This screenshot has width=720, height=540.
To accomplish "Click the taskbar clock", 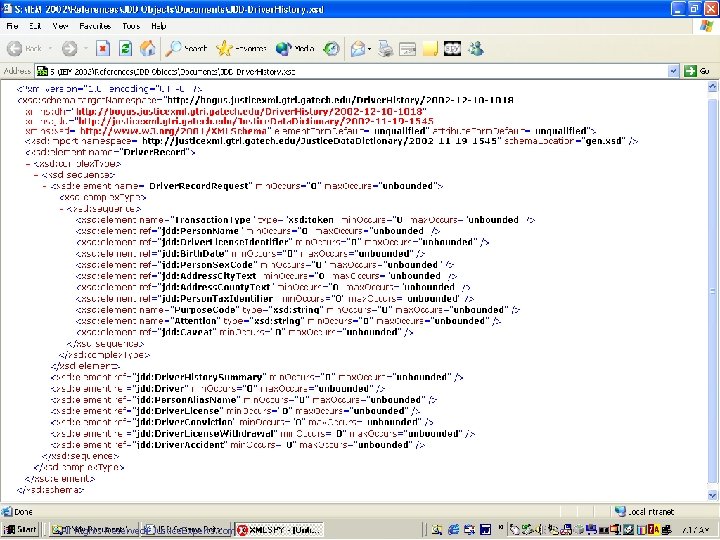I will 695,530.
